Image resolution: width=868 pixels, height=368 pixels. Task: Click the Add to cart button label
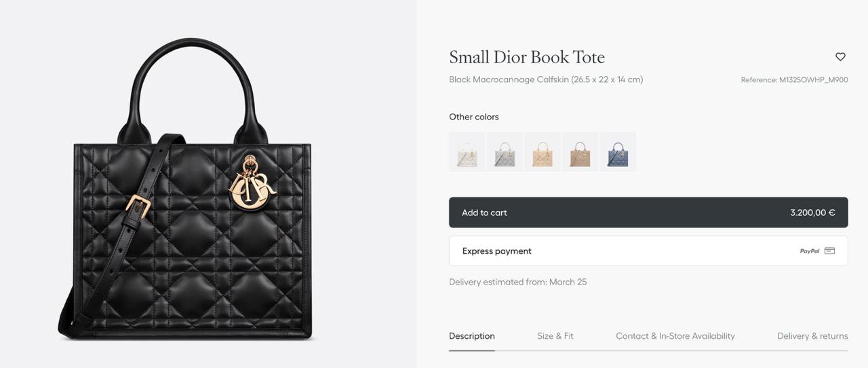pos(484,213)
